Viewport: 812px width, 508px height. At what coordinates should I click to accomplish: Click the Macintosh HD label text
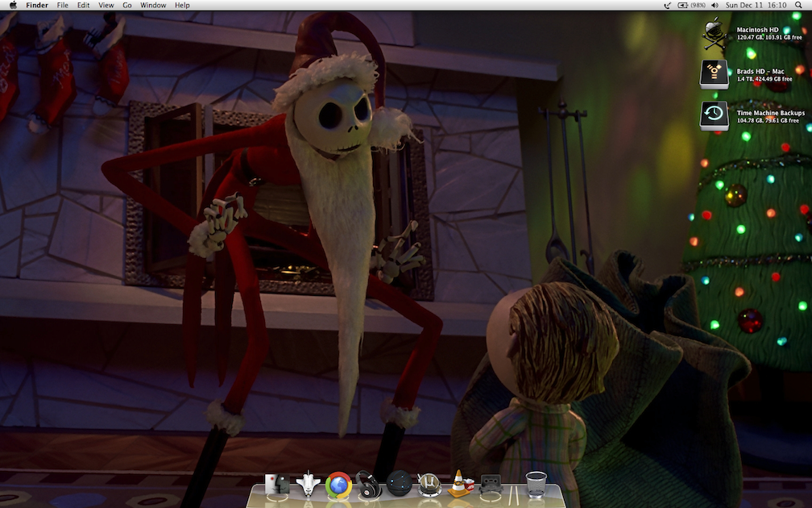(757, 30)
